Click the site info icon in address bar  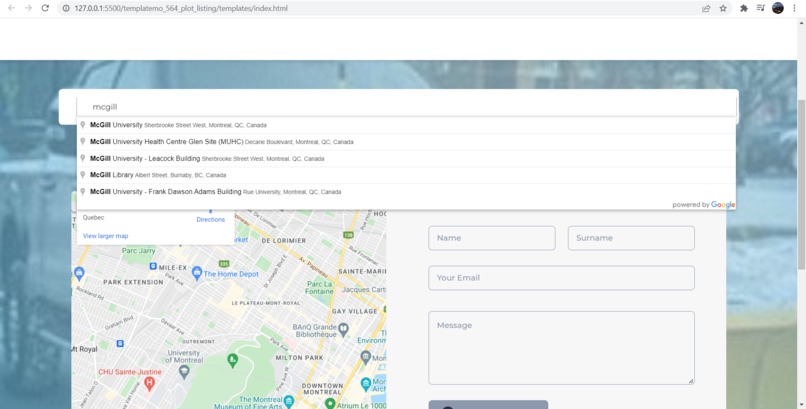point(66,8)
